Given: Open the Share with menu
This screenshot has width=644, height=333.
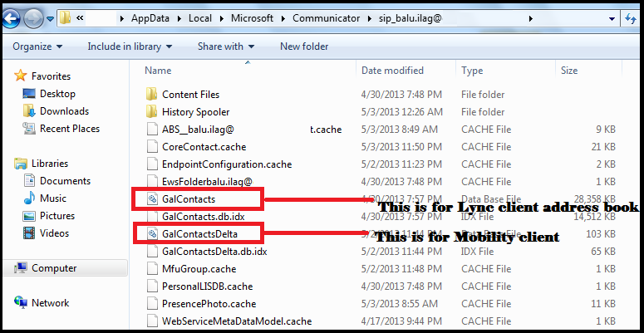Looking at the screenshot, I should pos(226,47).
